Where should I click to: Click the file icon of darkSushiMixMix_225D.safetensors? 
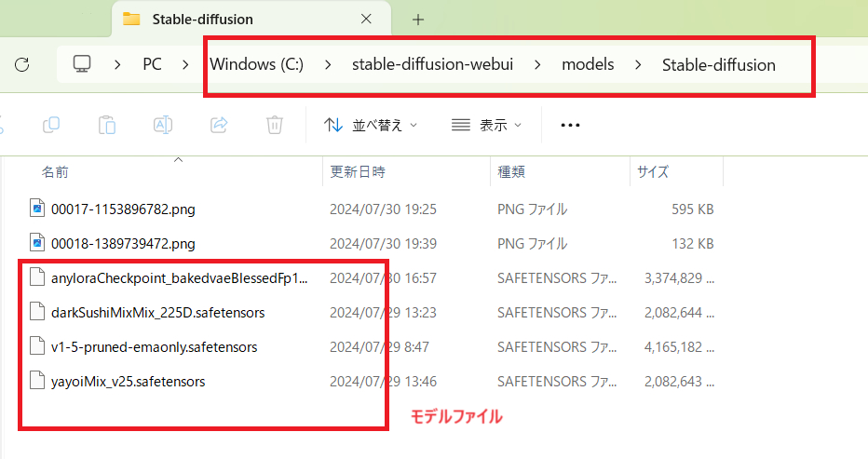coord(37,312)
